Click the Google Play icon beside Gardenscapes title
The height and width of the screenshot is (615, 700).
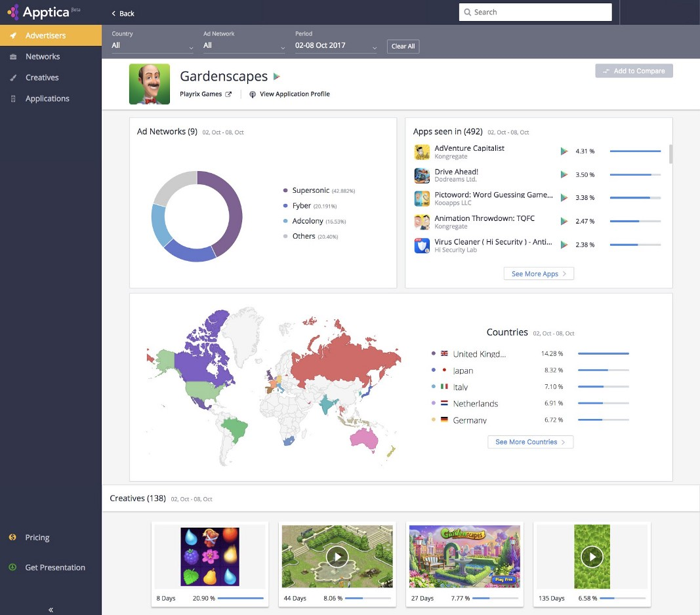tap(277, 77)
